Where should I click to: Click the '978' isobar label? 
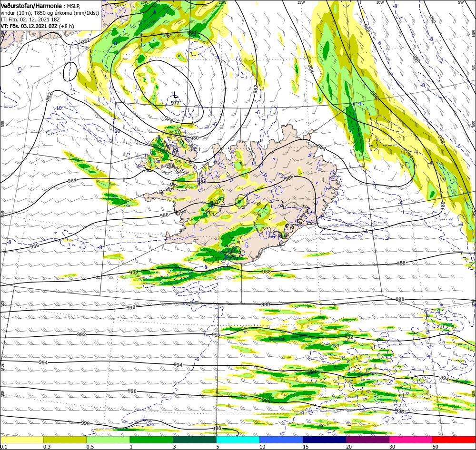169,120
